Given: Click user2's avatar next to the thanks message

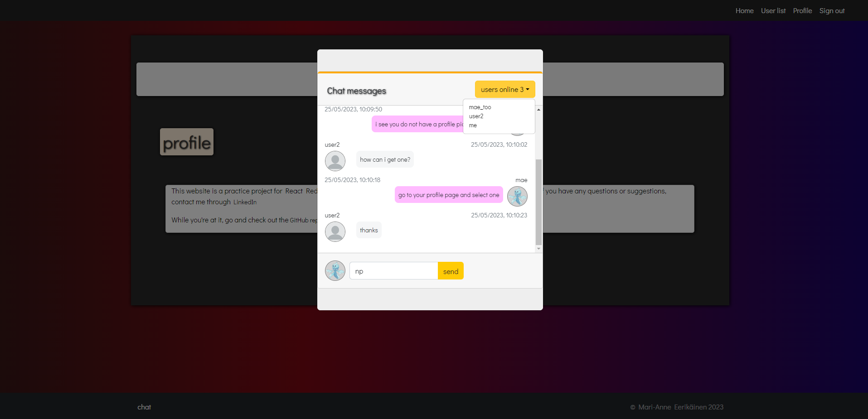Looking at the screenshot, I should 335,231.
